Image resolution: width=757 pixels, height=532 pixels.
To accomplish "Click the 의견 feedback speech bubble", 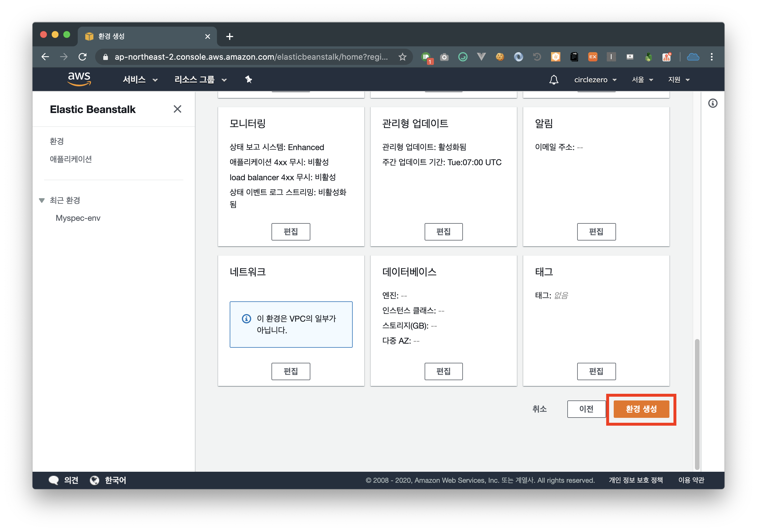I will (x=54, y=480).
